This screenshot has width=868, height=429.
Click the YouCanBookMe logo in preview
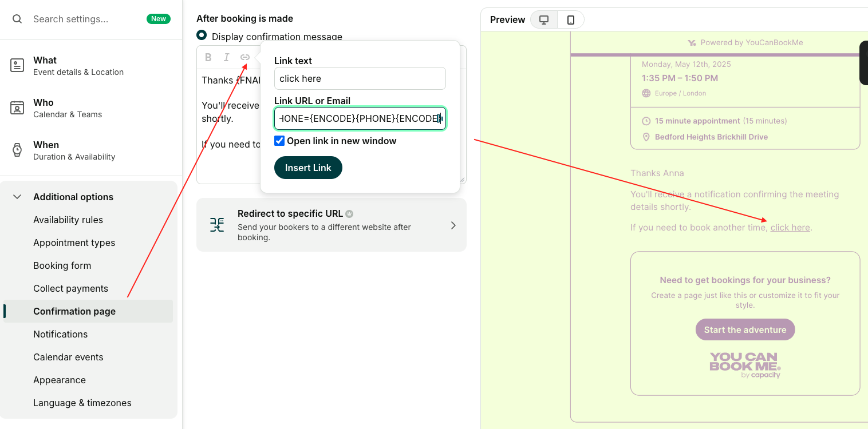pyautogui.click(x=745, y=365)
